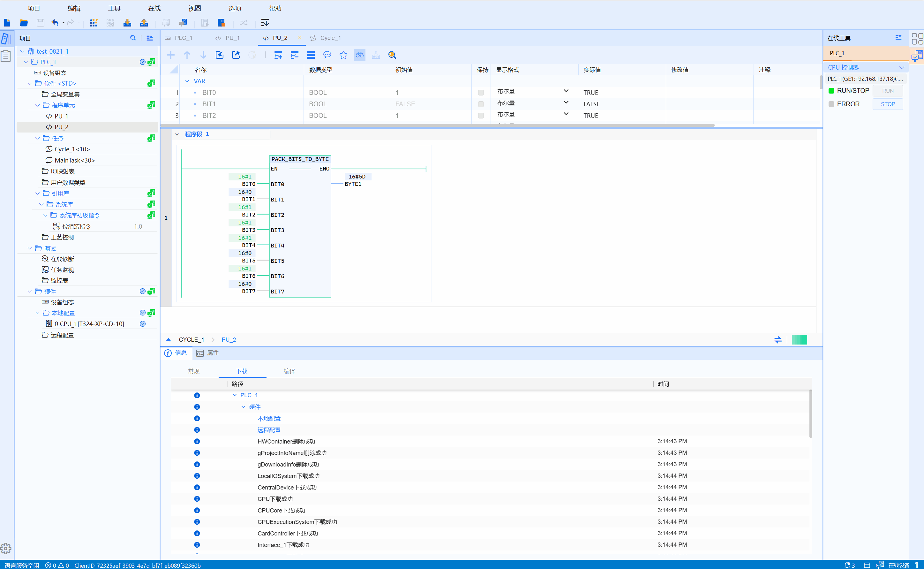924x569 pixels.
Task: Click the open folder toolbar icon
Action: pyautogui.click(x=24, y=23)
